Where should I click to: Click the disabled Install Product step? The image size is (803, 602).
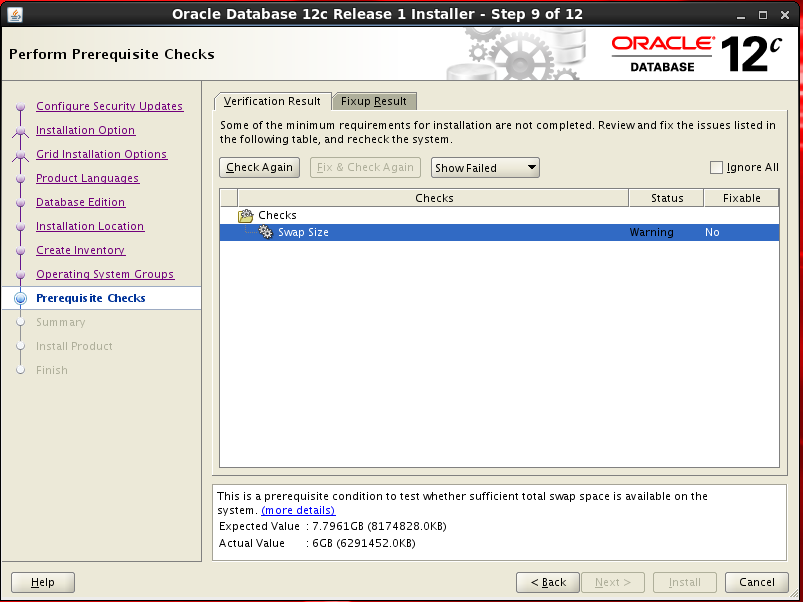pyautogui.click(x=74, y=347)
